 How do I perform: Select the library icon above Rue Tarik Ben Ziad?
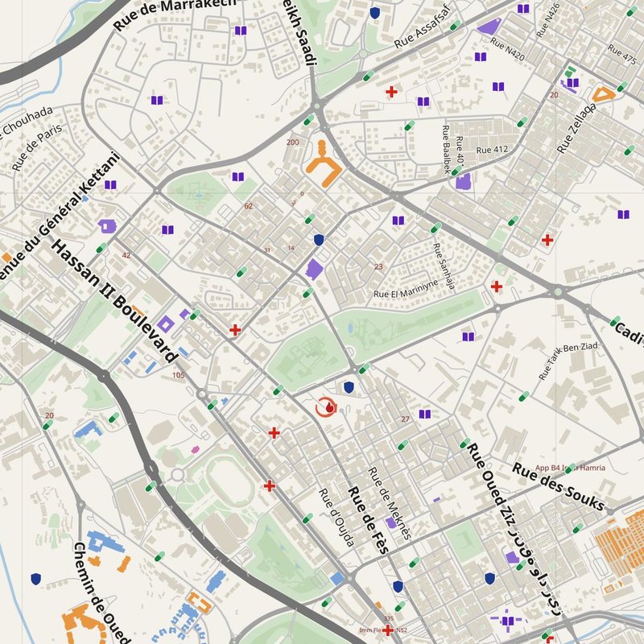point(469,336)
